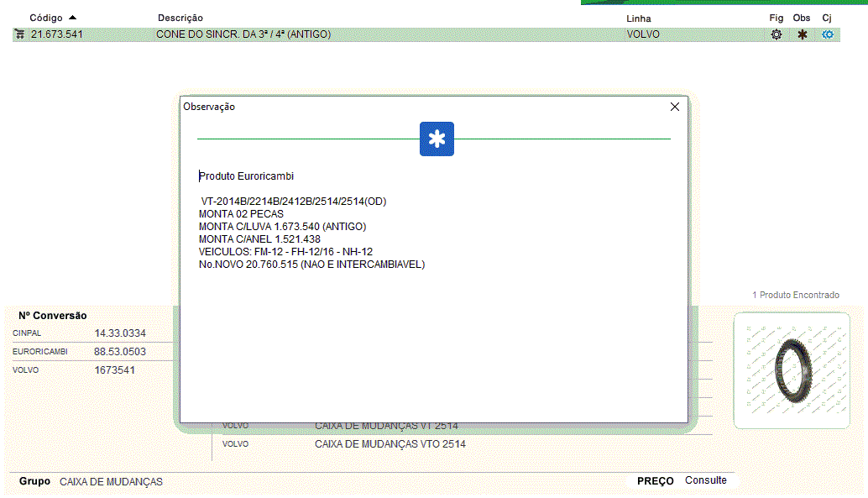Select the product thumbnail of the synchronizer ring
Screen dimensions: 868x498
pyautogui.click(x=791, y=370)
